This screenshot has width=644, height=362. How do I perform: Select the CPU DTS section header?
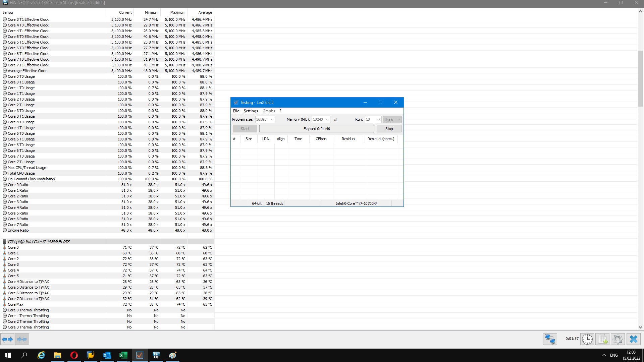point(39,242)
